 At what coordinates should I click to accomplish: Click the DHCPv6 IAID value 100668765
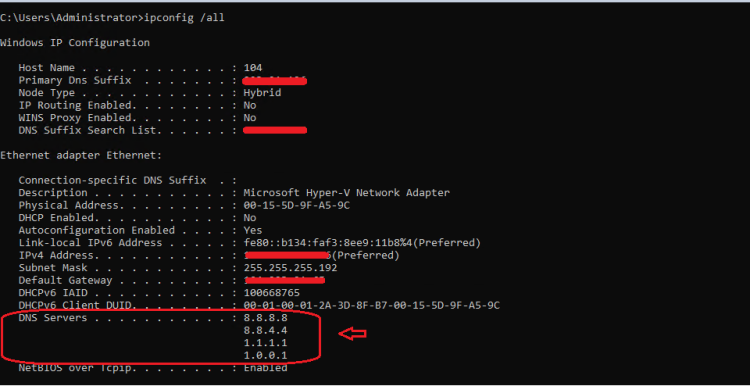pyautogui.click(x=271, y=292)
